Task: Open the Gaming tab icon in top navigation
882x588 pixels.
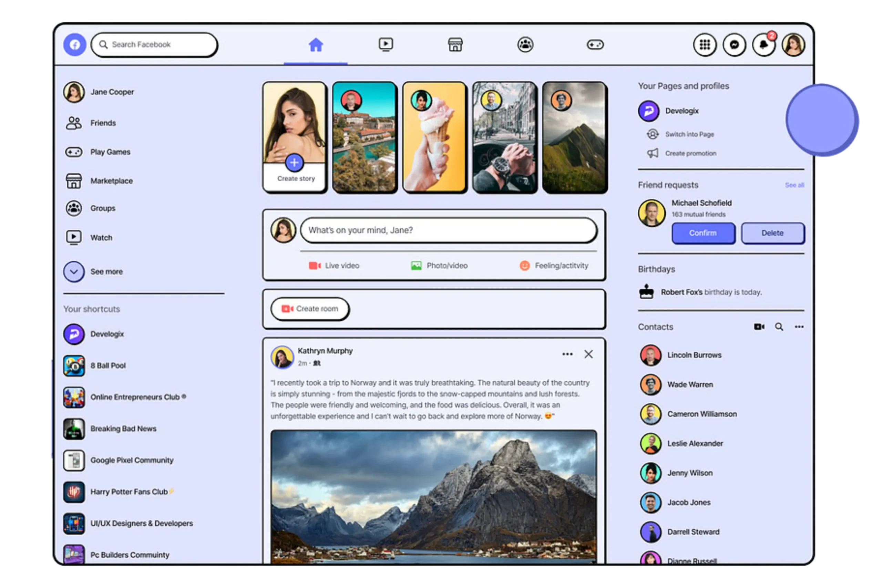Action: pos(595,44)
